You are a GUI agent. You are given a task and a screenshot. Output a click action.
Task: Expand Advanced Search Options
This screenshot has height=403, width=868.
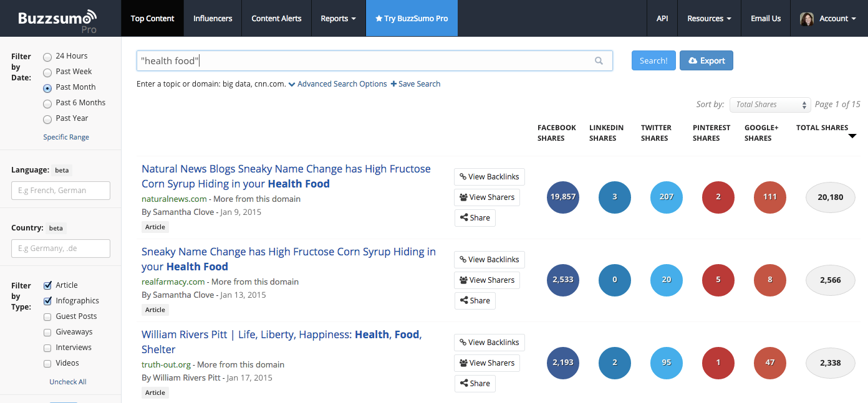[337, 84]
